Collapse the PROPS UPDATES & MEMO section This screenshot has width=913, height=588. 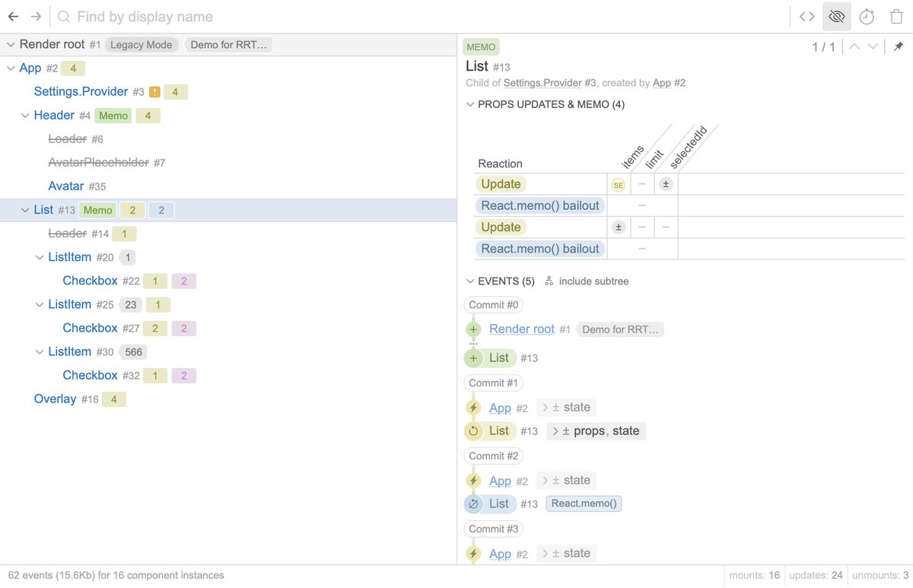coord(470,104)
